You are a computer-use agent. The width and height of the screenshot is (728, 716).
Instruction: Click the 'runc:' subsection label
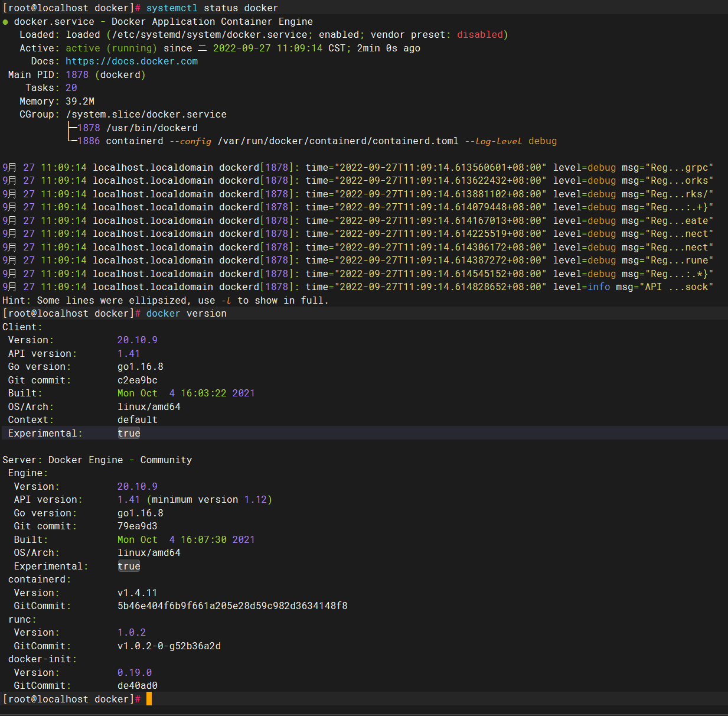tap(22, 620)
